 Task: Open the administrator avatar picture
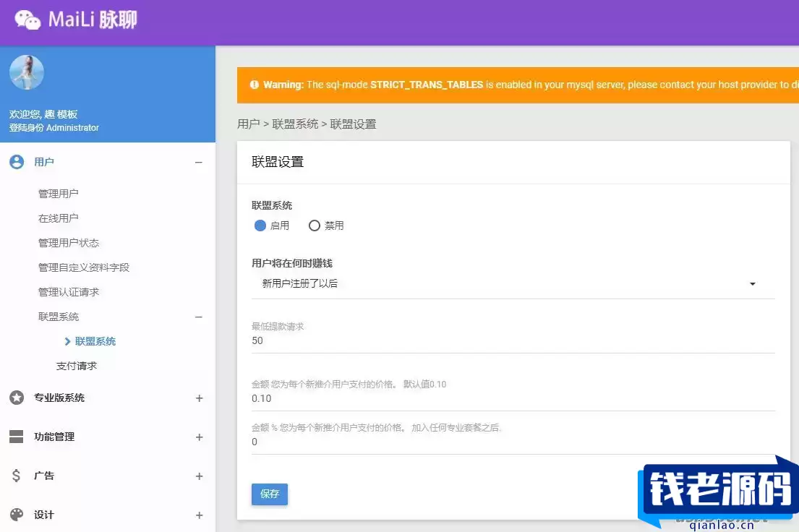[27, 72]
